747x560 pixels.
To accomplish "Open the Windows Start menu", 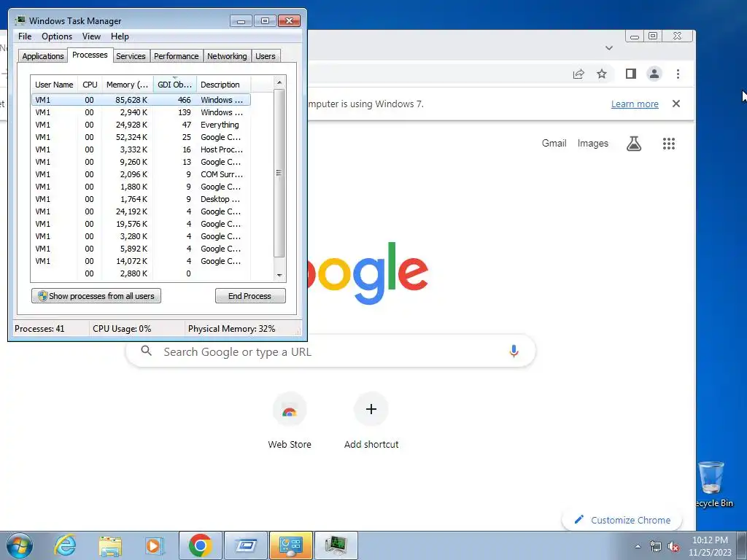I will click(x=19, y=545).
